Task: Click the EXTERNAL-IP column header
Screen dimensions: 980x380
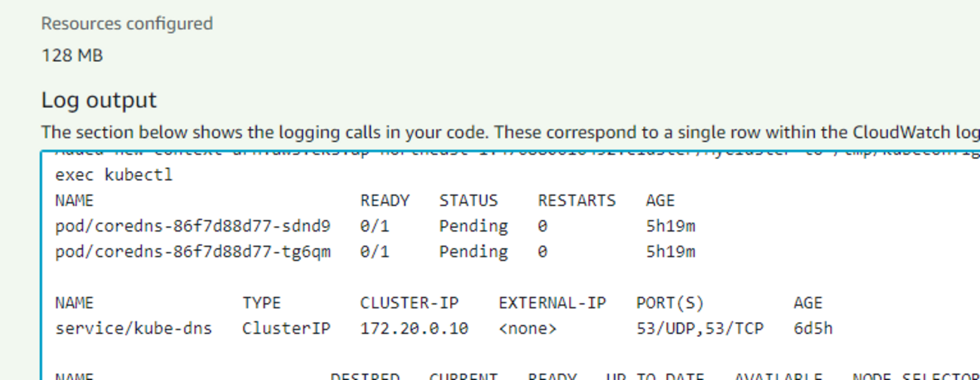Action: pos(552,303)
